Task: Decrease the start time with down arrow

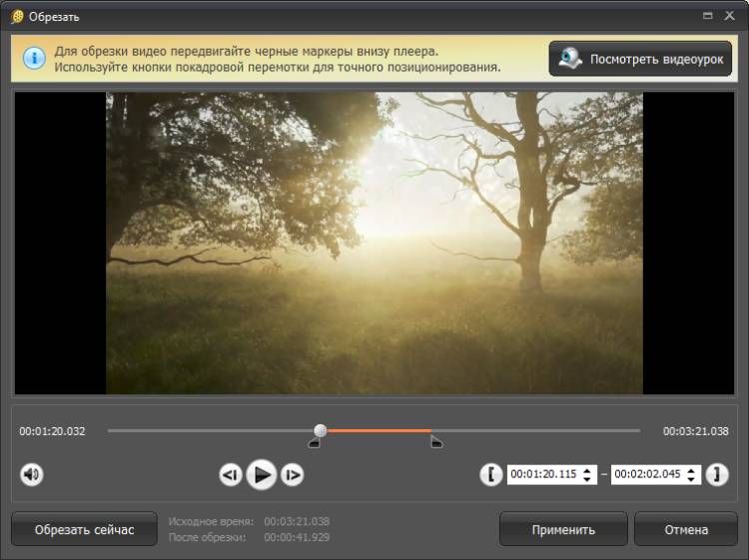Action: coord(587,480)
